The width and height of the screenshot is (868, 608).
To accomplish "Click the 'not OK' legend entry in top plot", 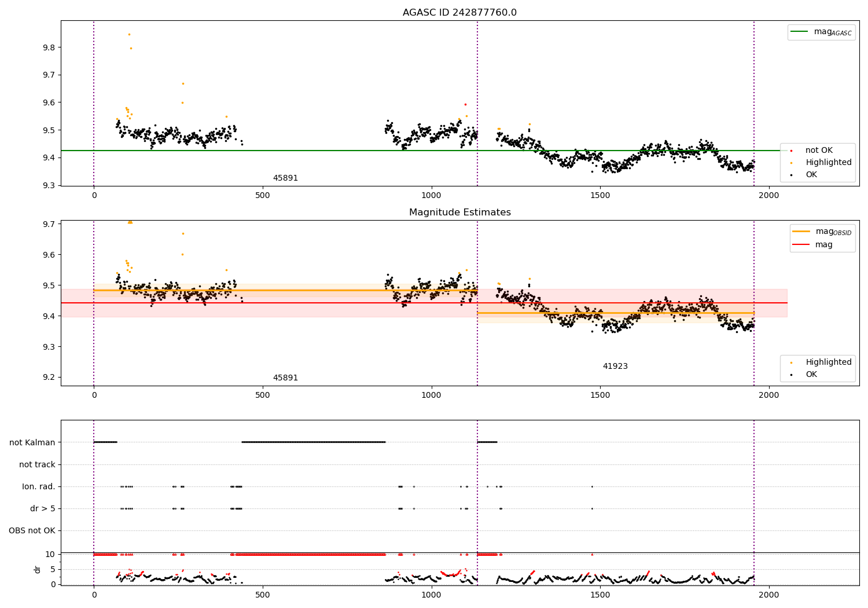I will click(x=812, y=151).
